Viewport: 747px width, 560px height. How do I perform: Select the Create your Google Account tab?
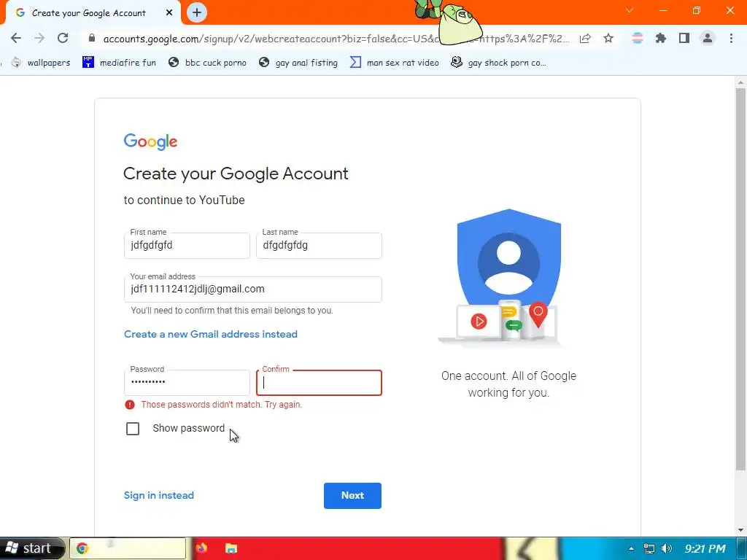(x=89, y=13)
